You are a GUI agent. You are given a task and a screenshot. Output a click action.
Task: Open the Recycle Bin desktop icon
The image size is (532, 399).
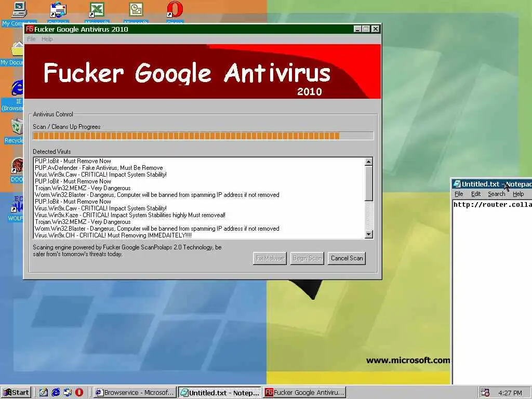tap(17, 127)
